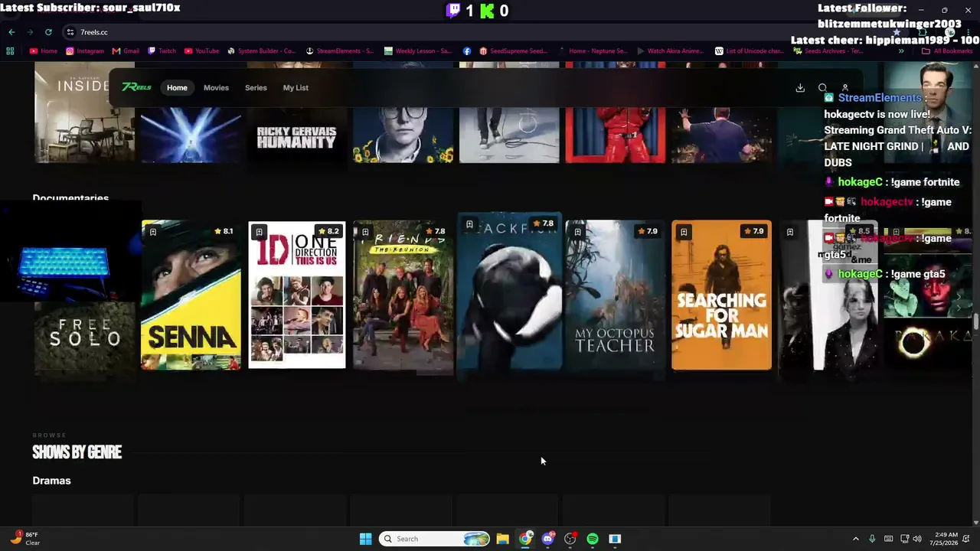980x551 pixels.
Task: Open Discord from the taskbar
Action: click(x=547, y=539)
